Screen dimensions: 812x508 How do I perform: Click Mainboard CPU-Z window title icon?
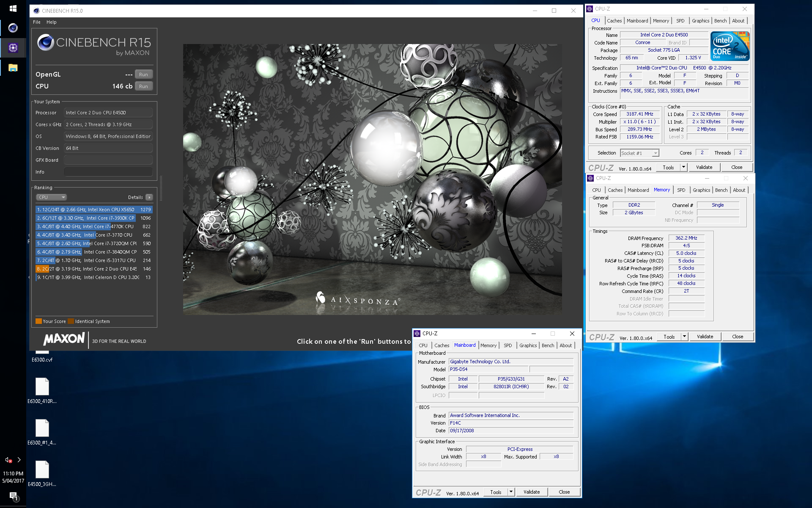coord(417,334)
